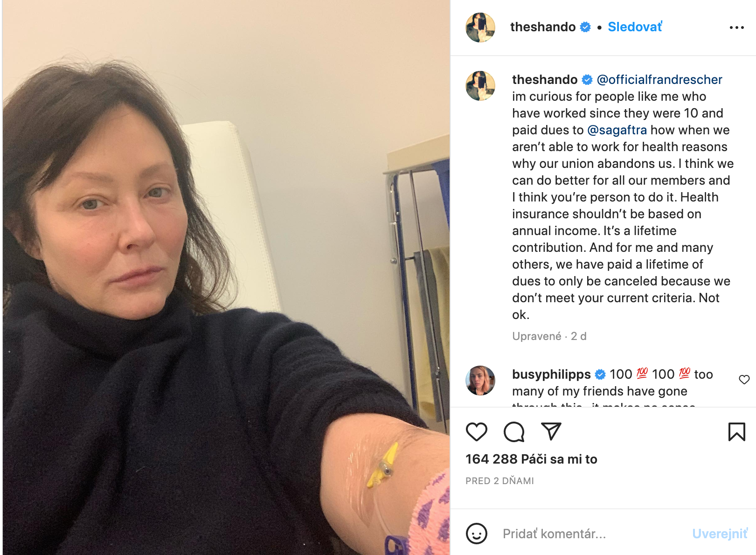
Task: Click the Sledovať follow link
Action: click(x=635, y=27)
